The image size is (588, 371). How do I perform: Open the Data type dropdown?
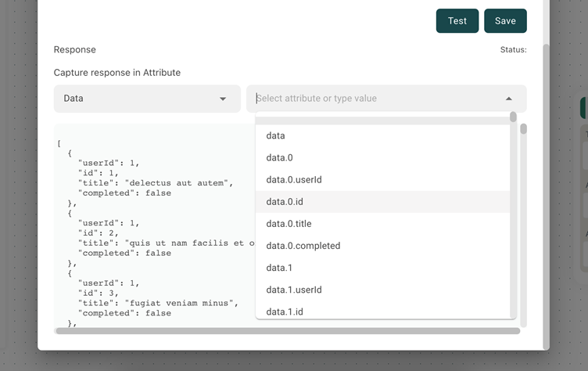[x=147, y=99]
